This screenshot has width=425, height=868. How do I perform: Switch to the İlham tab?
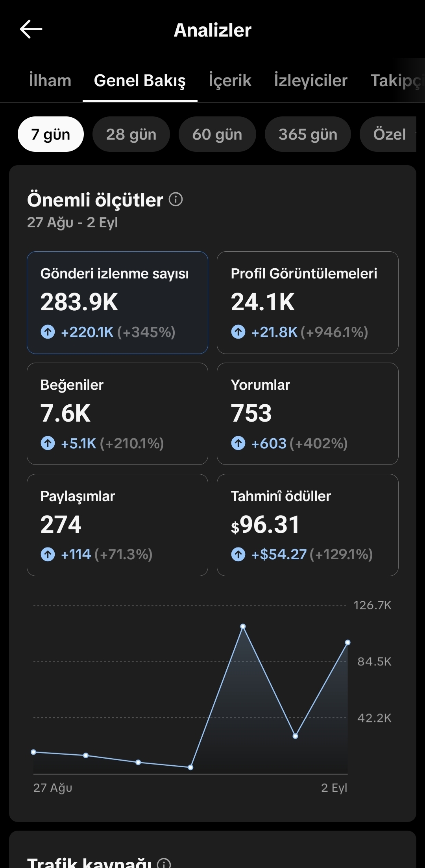pos(50,81)
